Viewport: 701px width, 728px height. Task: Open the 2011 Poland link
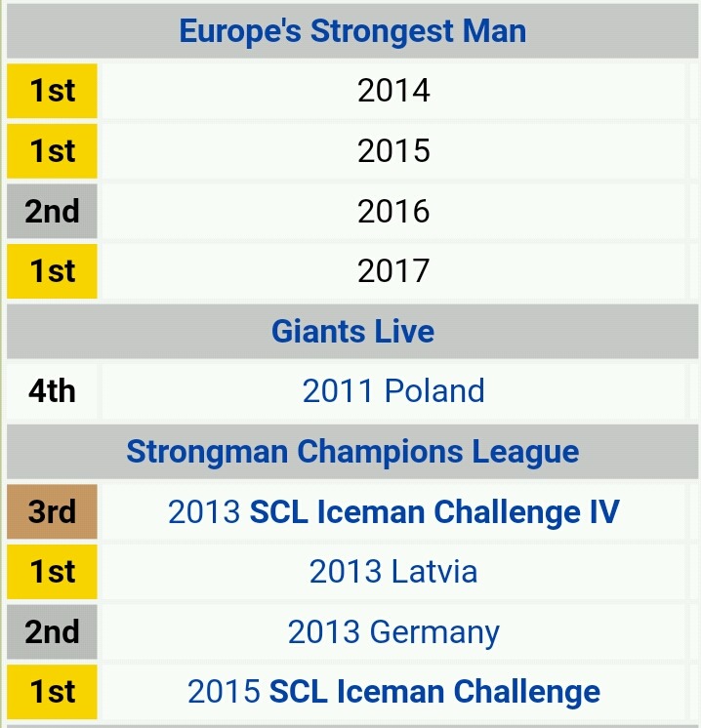(393, 391)
